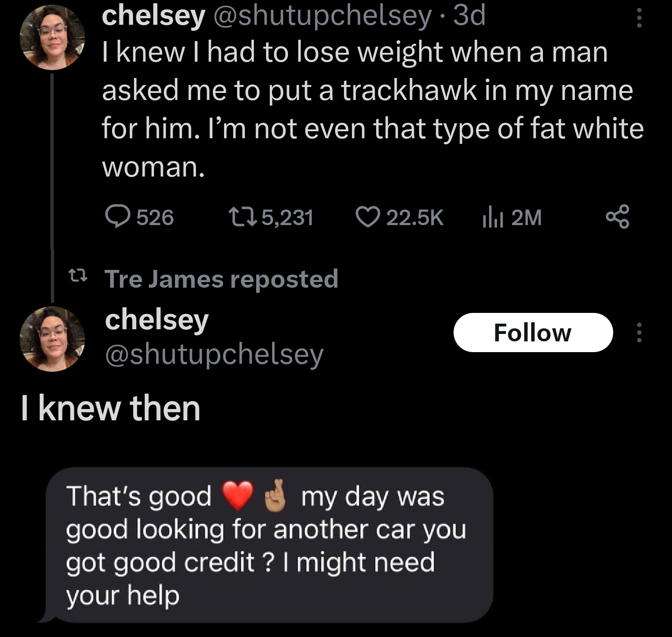Click chelsey display name on the reply tweet
Image resolution: width=672 pixels, height=637 pixels.
tap(157, 320)
